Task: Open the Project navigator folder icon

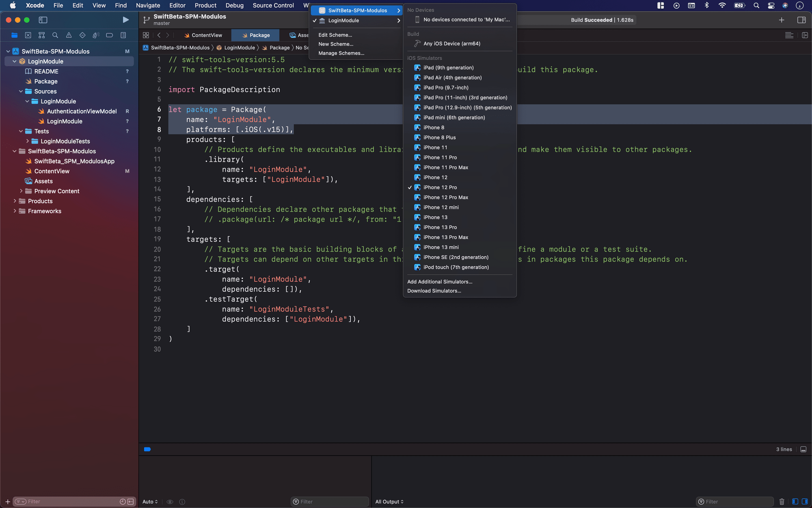Action: [x=15, y=35]
